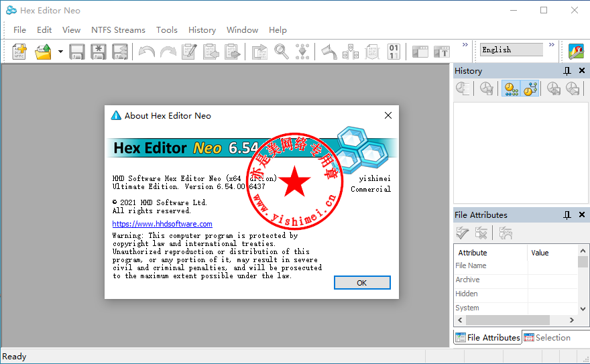This screenshot has height=364, width=590.
Task: Click the clipboard with pencil toolbar icon
Action: click(x=189, y=52)
